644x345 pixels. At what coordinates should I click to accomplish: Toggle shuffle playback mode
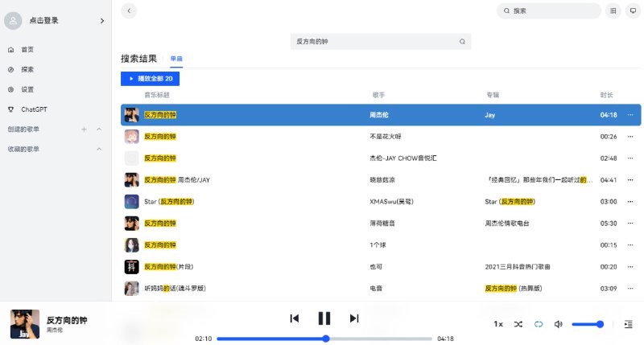[x=518, y=324]
